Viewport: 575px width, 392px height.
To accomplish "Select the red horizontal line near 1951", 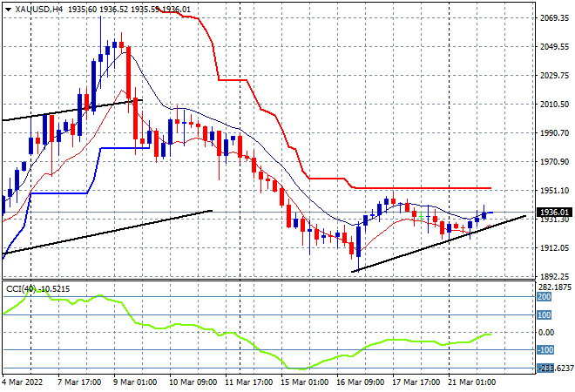I will pos(418,188).
